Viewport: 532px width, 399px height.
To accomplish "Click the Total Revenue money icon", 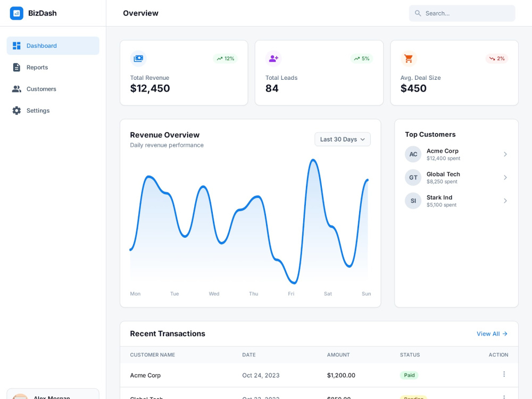I will click(138, 59).
